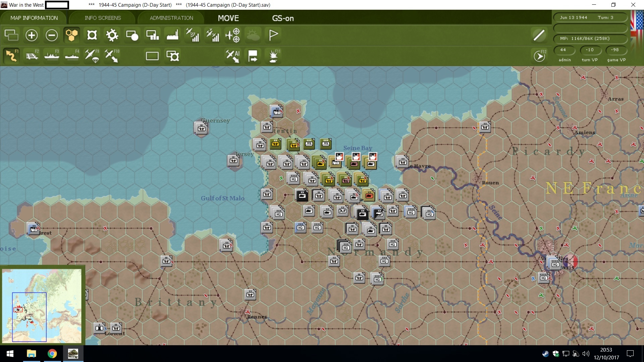Click the overlapping windows map display icon
This screenshot has height=362, width=644.
coord(11,35)
